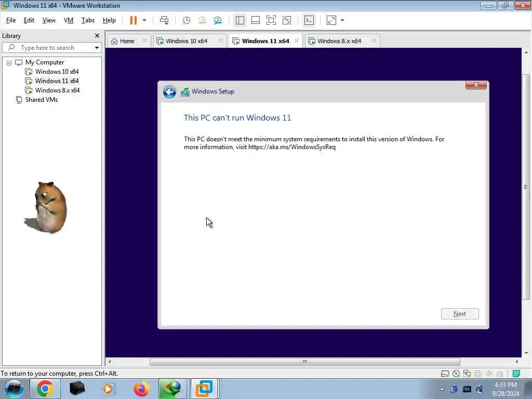This screenshot has height=399, width=532.
Task: Switch to the Windows 10 x64 tab
Action: click(x=187, y=41)
